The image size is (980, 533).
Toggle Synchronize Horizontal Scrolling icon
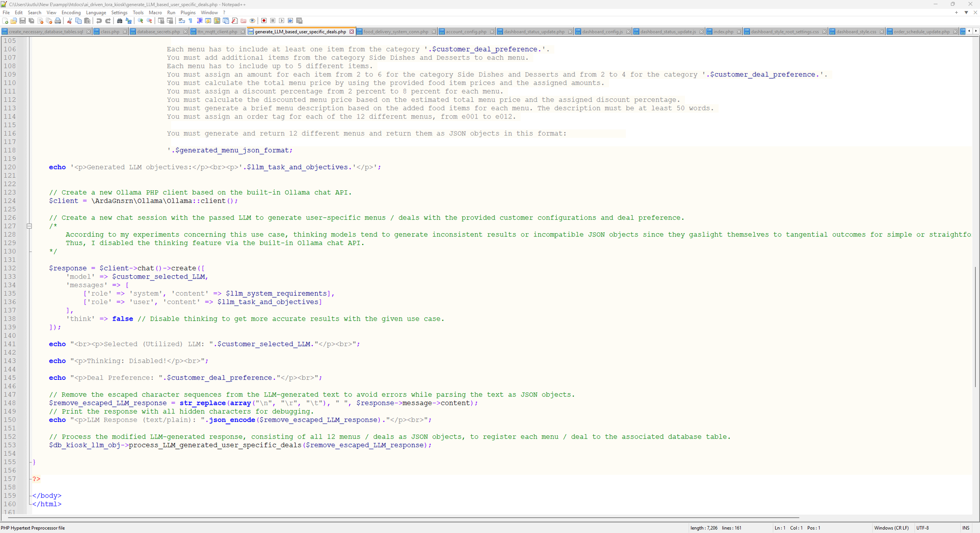[170, 21]
